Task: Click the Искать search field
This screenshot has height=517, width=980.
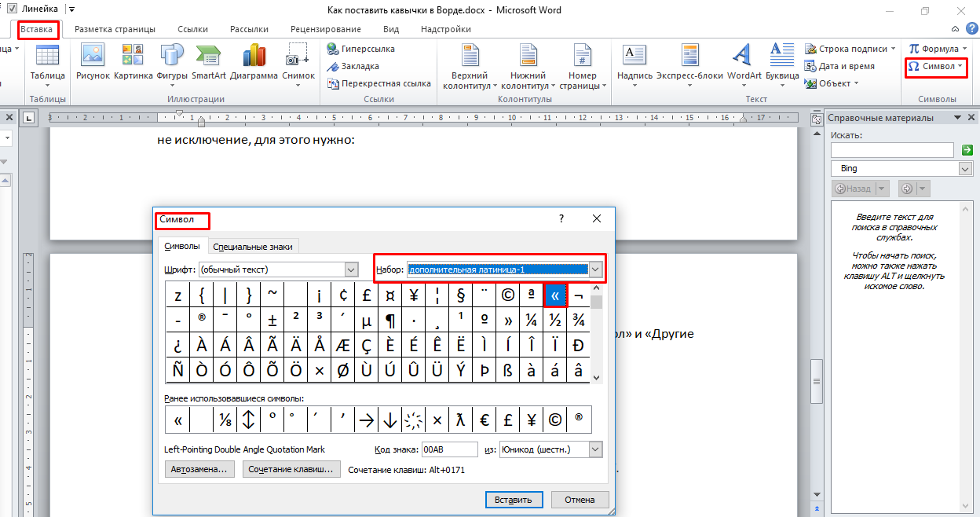Action: [x=892, y=149]
